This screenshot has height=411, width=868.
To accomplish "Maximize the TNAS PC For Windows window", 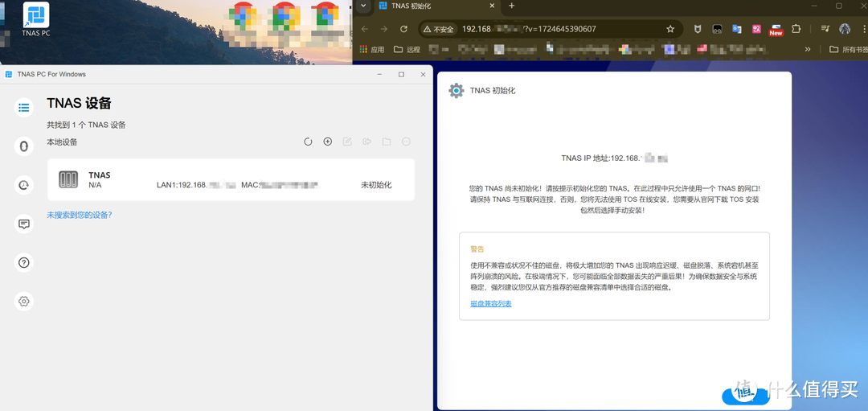I will 401,74.
